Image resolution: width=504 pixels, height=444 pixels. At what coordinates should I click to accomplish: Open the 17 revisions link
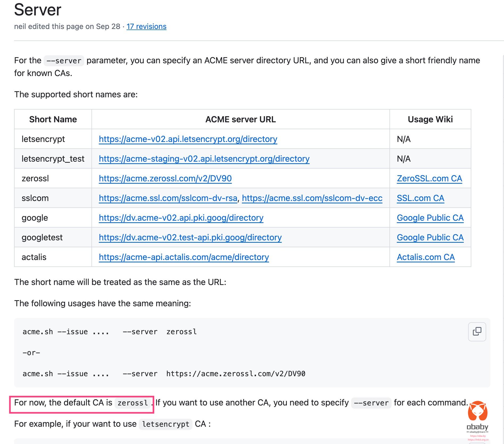[x=146, y=27]
